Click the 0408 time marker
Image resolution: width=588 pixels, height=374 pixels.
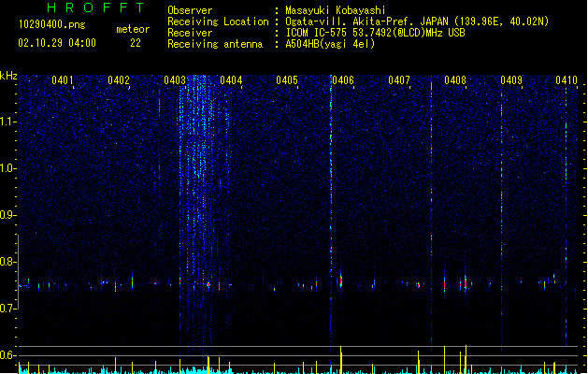(455, 80)
